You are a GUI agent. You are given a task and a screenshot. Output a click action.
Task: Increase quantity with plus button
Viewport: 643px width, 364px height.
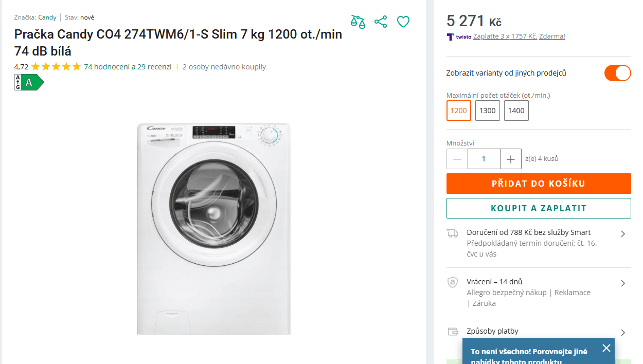pos(511,159)
